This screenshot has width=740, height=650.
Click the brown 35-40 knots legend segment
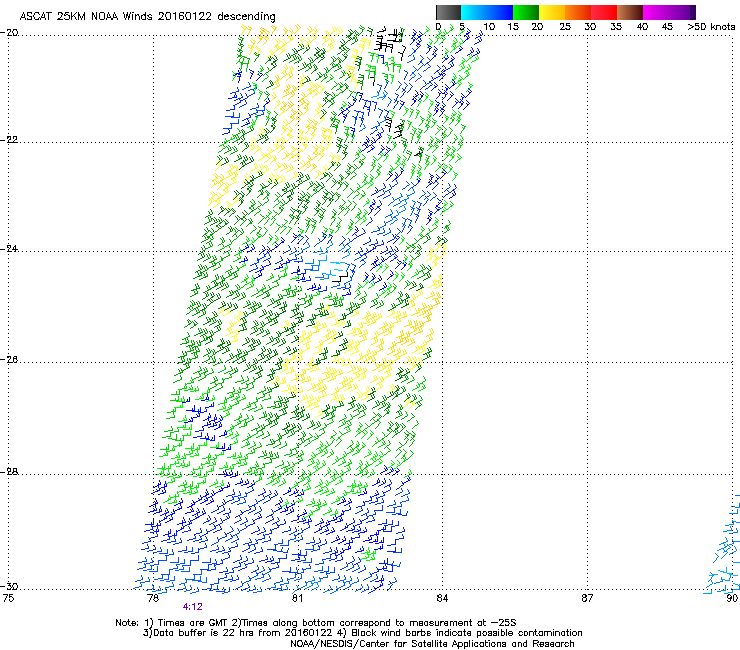tap(630, 12)
